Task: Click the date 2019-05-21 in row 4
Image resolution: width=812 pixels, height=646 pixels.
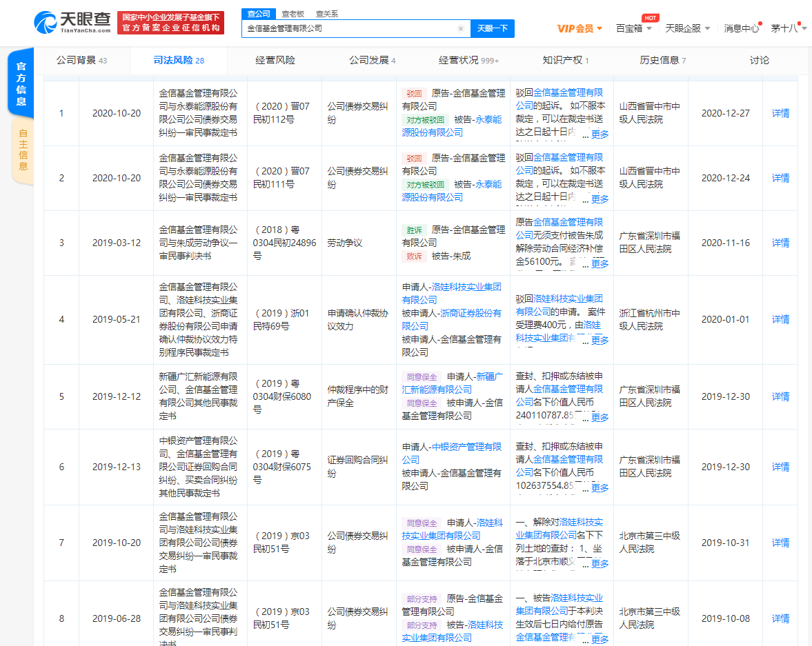Action: [x=117, y=319]
